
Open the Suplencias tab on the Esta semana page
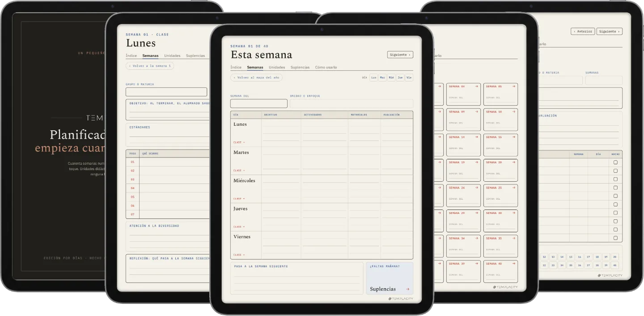tap(300, 67)
